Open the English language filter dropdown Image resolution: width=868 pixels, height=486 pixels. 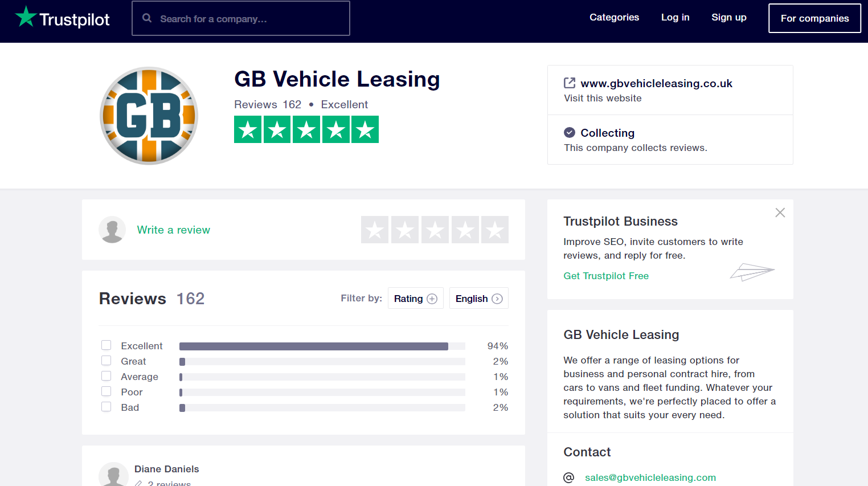pyautogui.click(x=478, y=299)
